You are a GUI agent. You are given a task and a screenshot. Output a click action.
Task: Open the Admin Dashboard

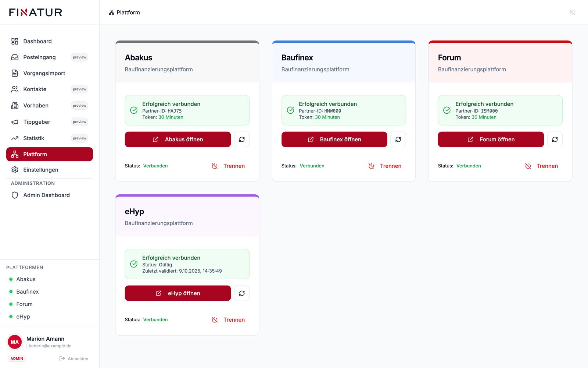50,195
